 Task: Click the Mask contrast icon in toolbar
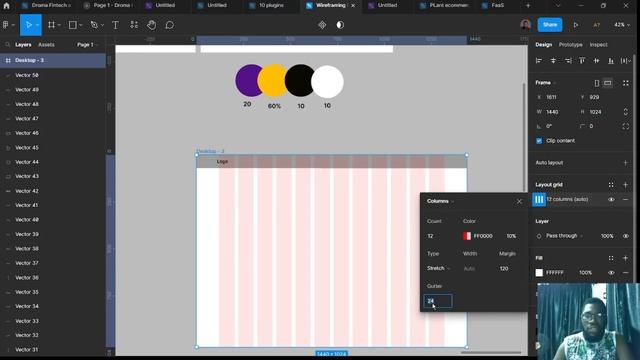point(340,25)
